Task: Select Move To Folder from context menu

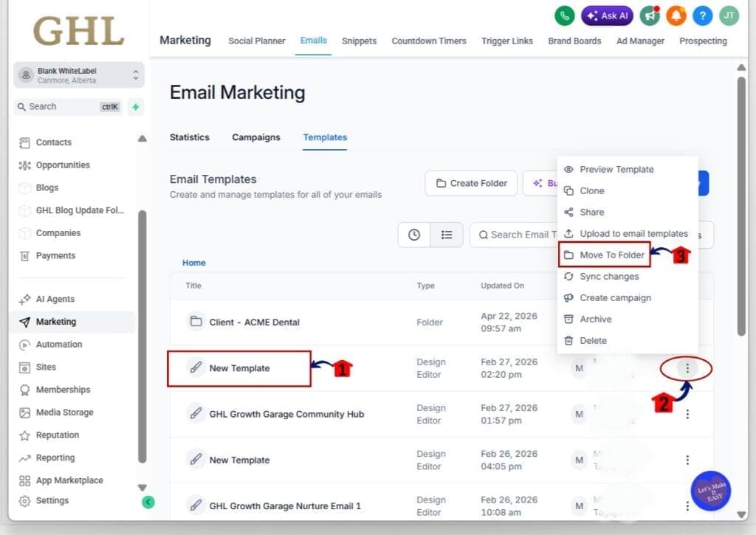Action: (x=605, y=255)
